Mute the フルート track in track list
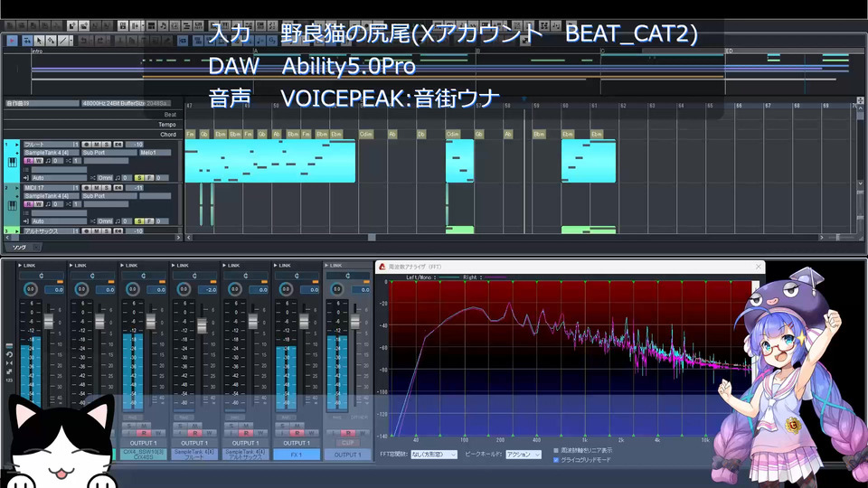The height and width of the screenshot is (488, 868). tap(97, 145)
